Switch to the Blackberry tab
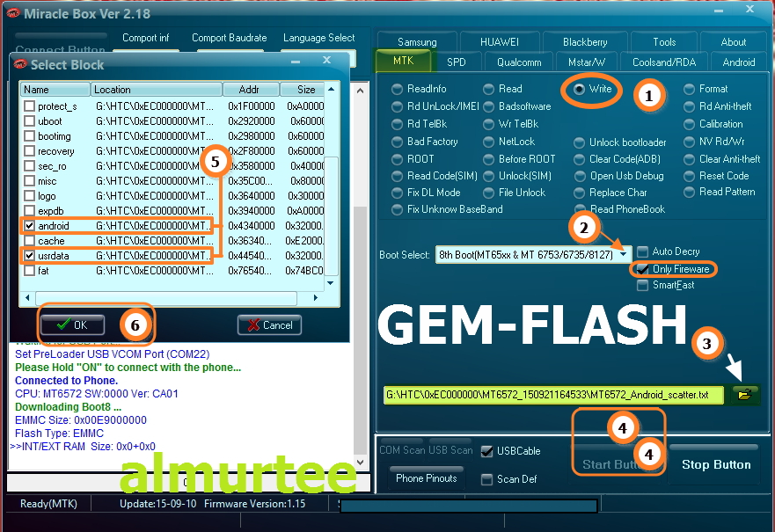This screenshot has width=775, height=532. 585,42
